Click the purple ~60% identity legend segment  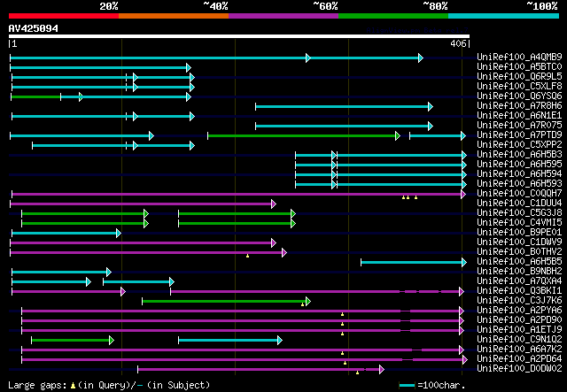(x=283, y=16)
